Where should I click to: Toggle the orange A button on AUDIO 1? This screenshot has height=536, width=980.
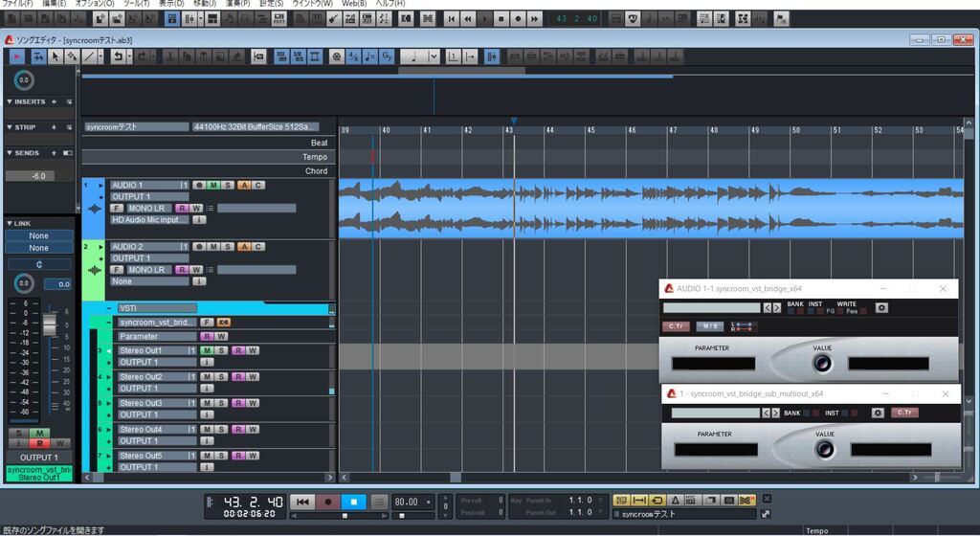tap(244, 185)
